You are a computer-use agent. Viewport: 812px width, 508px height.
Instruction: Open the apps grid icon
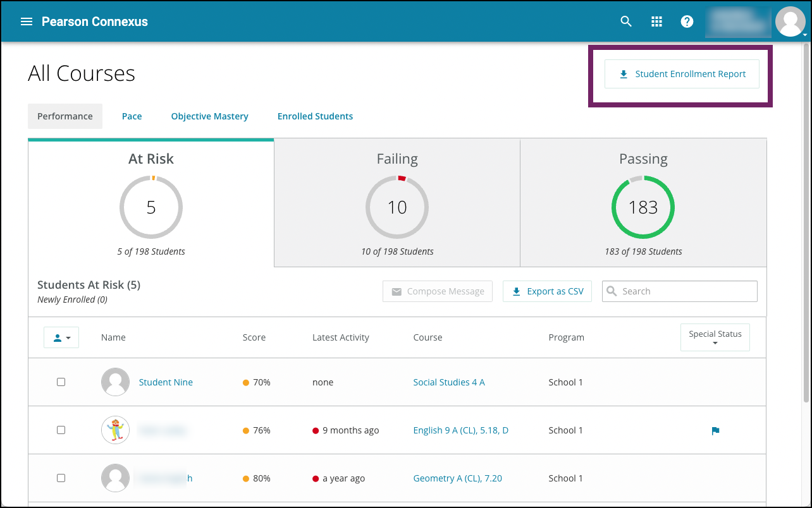(x=656, y=21)
